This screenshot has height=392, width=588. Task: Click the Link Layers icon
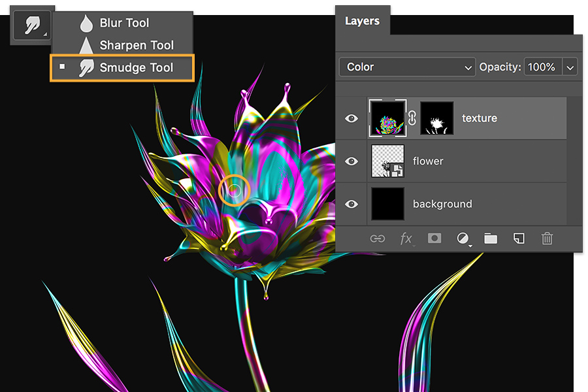click(377, 238)
